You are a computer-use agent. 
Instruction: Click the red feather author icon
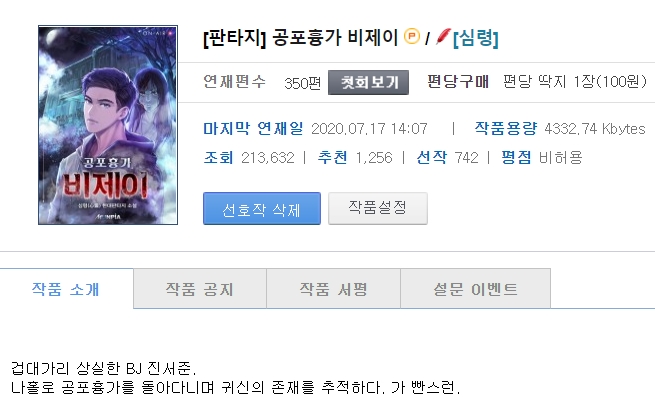pyautogui.click(x=443, y=36)
